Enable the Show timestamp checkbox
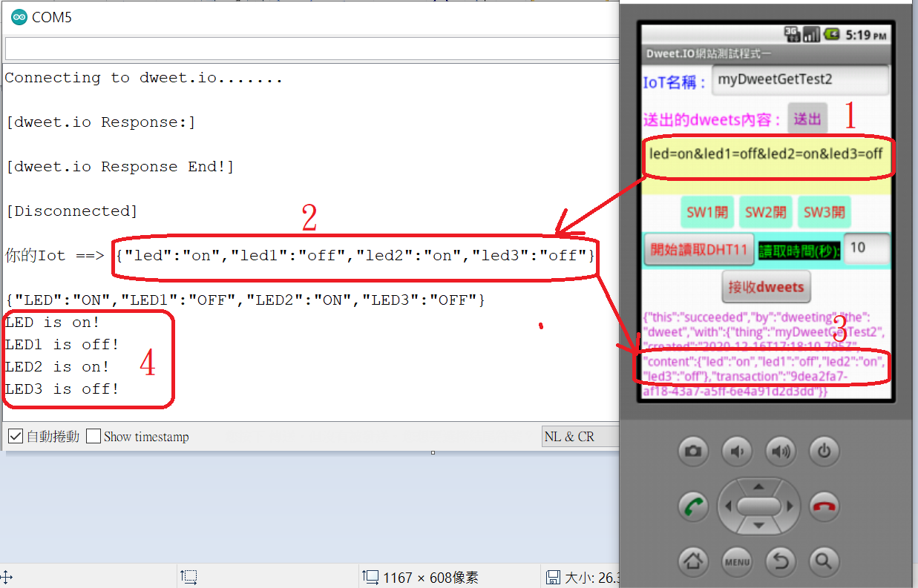Viewport: 918px width, 588px height. 94,436
